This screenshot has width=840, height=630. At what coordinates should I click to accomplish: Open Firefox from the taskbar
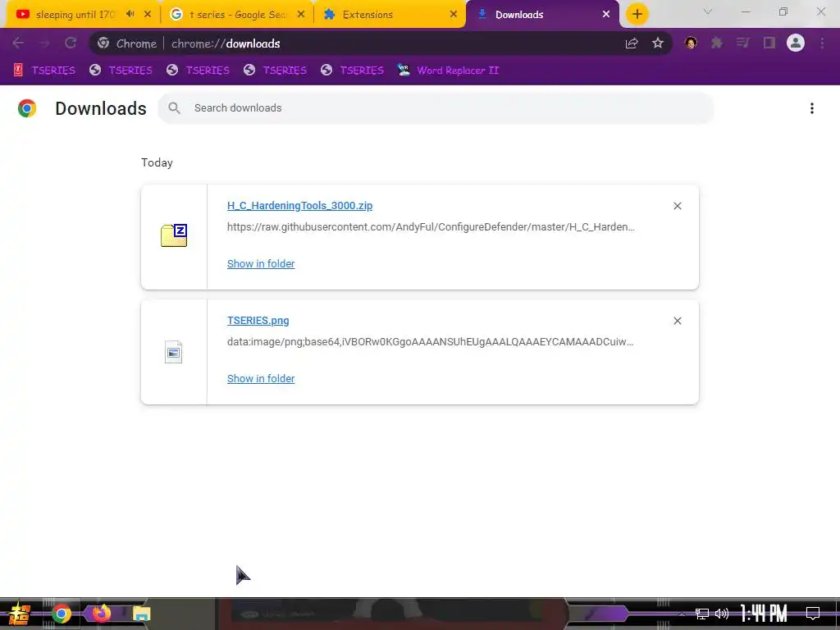tap(101, 613)
